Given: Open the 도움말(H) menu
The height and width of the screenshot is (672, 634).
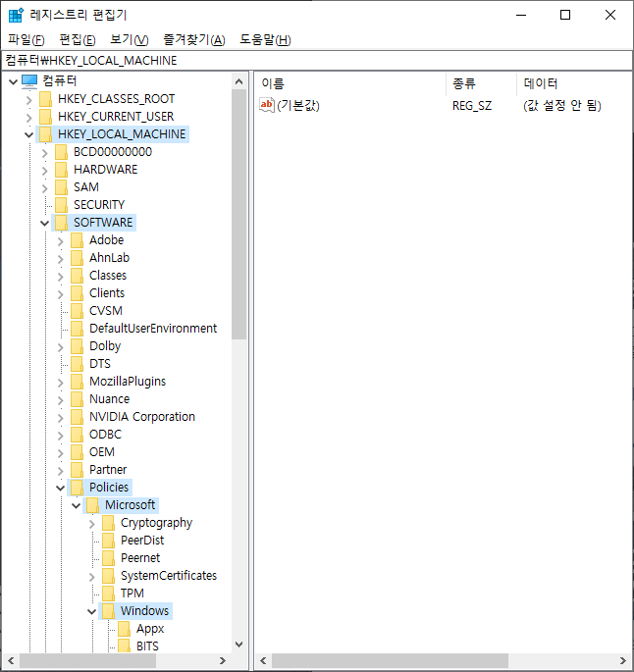Looking at the screenshot, I should (x=265, y=39).
